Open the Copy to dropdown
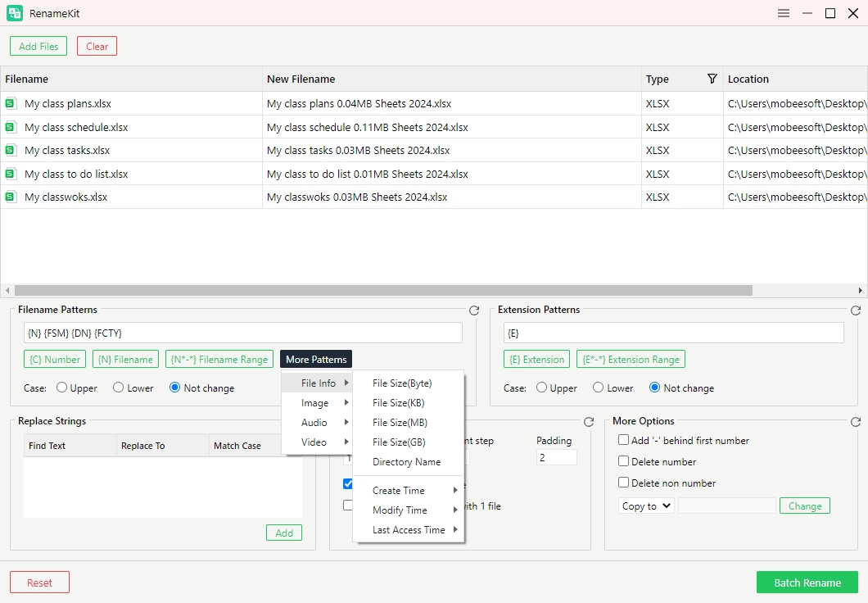The image size is (868, 603). 646,506
